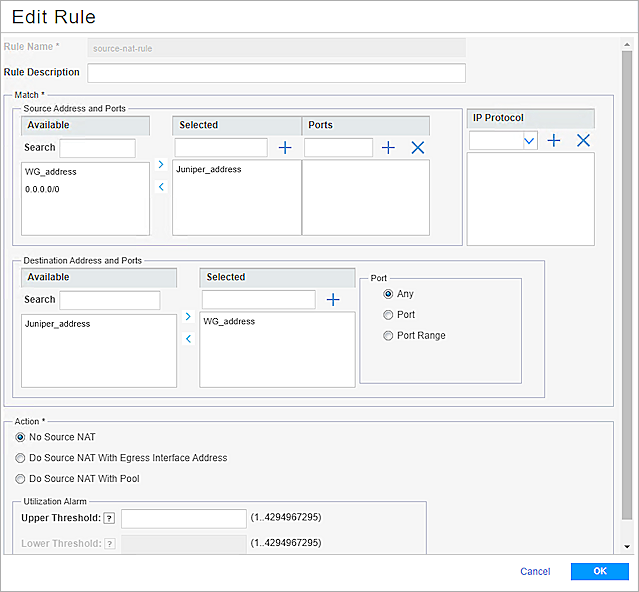Click the Cancel link
The image size is (639, 592).
(x=535, y=571)
